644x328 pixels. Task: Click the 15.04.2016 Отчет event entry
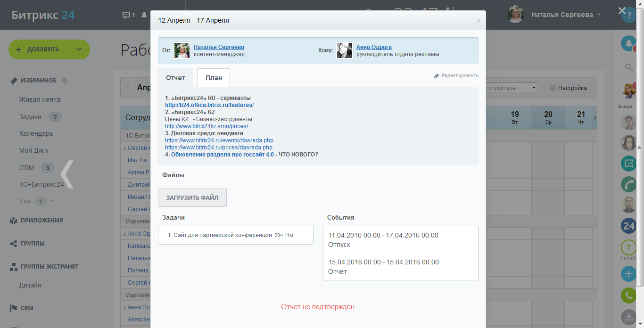383,267
